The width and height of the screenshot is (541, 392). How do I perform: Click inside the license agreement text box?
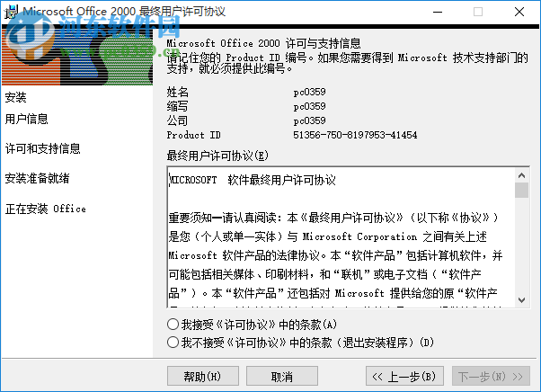(x=341, y=237)
